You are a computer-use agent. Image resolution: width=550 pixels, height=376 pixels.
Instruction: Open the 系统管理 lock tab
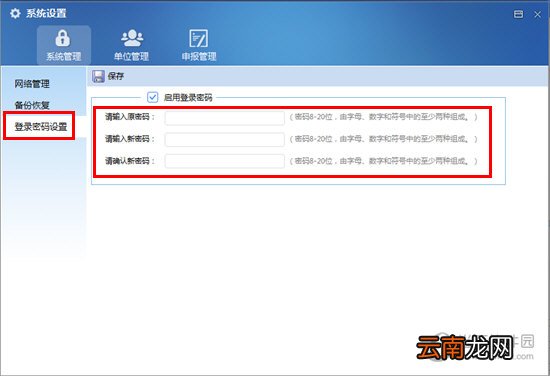(x=64, y=45)
